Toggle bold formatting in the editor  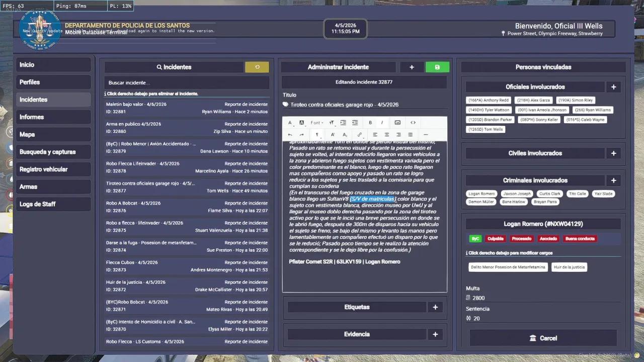pos(370,123)
